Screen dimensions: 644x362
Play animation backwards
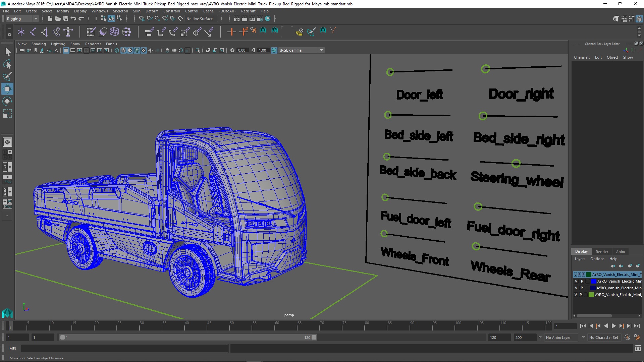point(606,326)
